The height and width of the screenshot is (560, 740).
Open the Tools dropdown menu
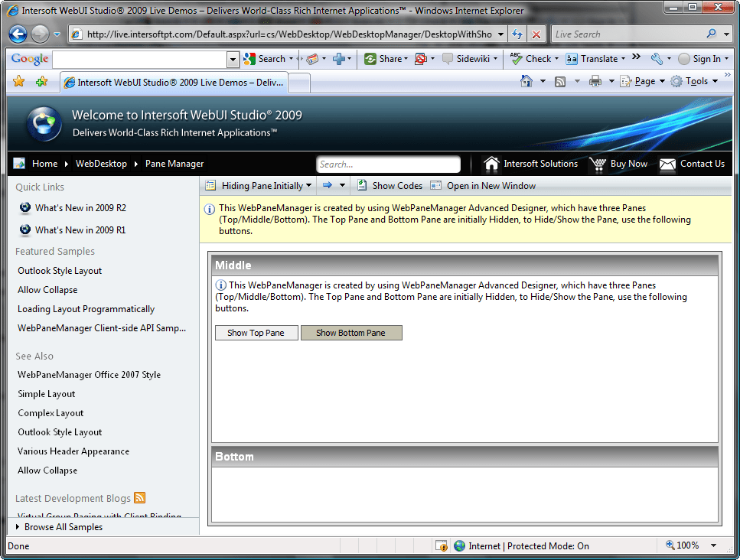pos(695,80)
